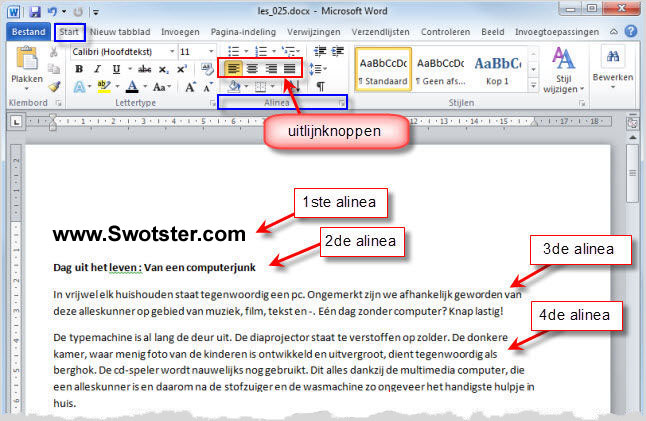646x421 pixels.
Task: Customize the Quick Access Toolbar dropdown
Action: 96,12
